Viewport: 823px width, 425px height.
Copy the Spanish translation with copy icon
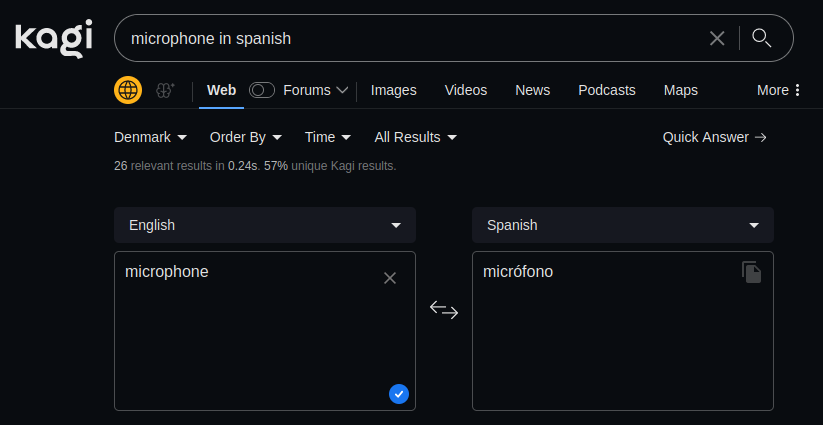click(x=751, y=272)
